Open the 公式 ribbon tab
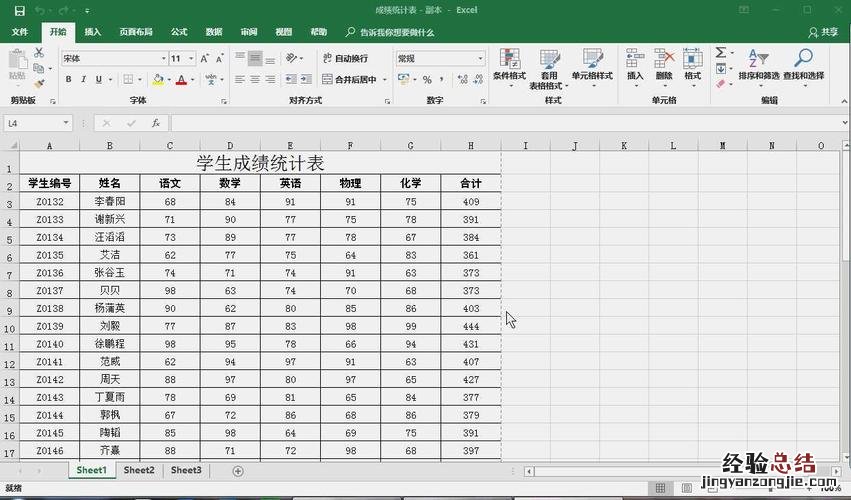Image resolution: width=851 pixels, height=500 pixels. [179, 32]
